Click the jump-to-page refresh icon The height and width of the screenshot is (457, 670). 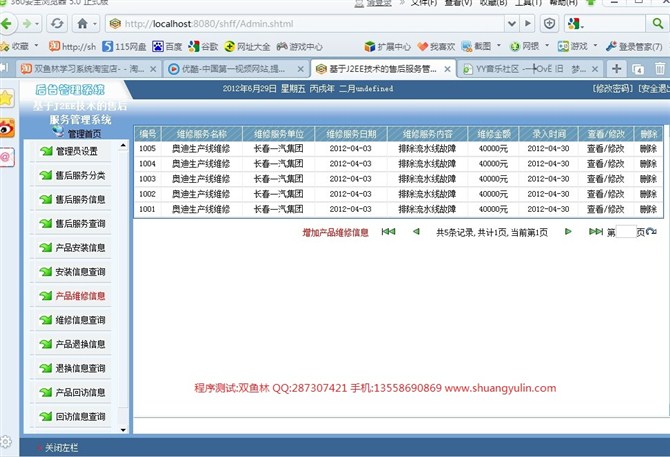651,231
